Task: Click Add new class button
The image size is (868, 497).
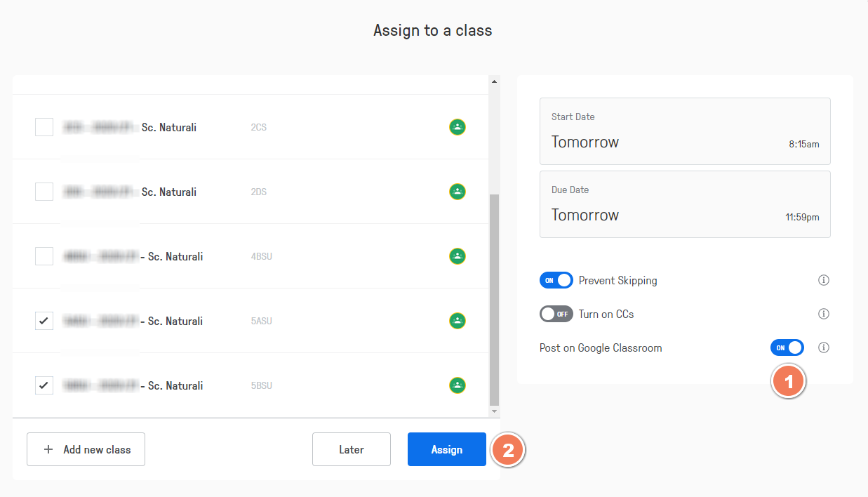Action: [86, 449]
